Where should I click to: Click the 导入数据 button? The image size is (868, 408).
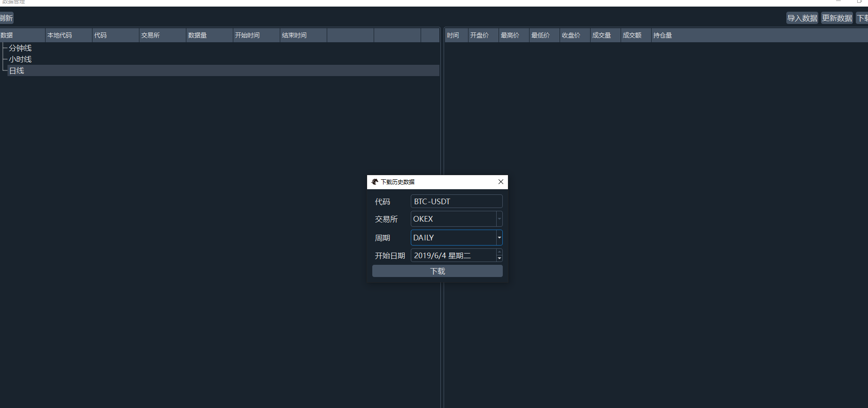[802, 18]
